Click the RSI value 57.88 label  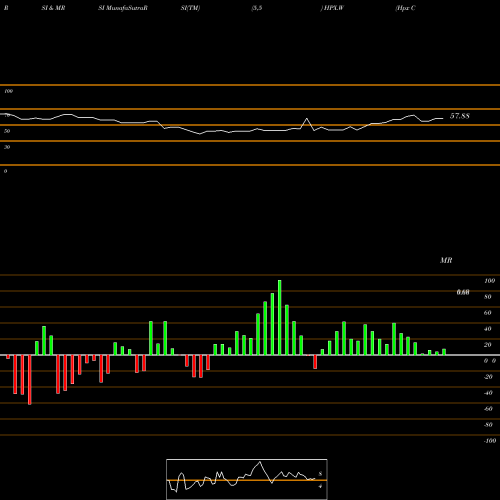(460, 116)
